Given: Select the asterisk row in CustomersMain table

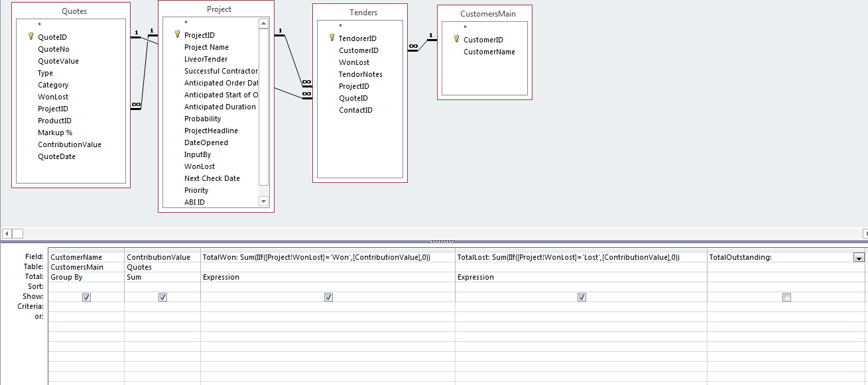Looking at the screenshot, I should tap(465, 28).
